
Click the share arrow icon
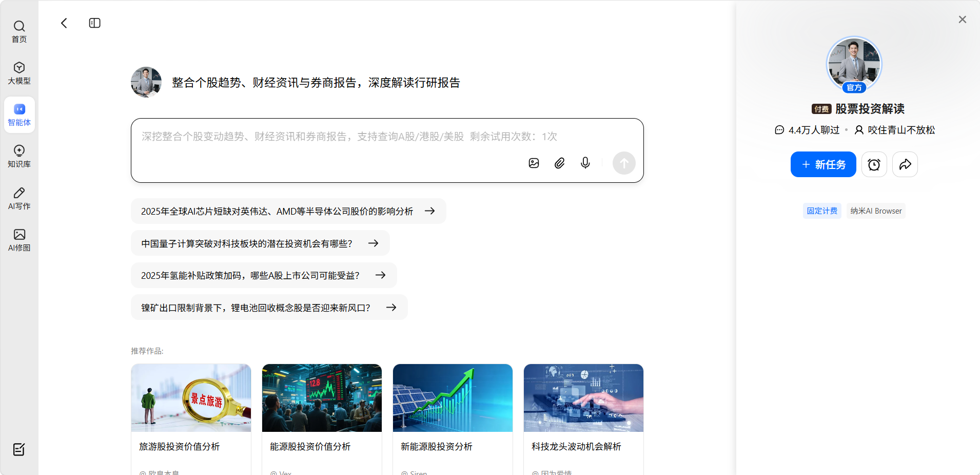click(905, 164)
